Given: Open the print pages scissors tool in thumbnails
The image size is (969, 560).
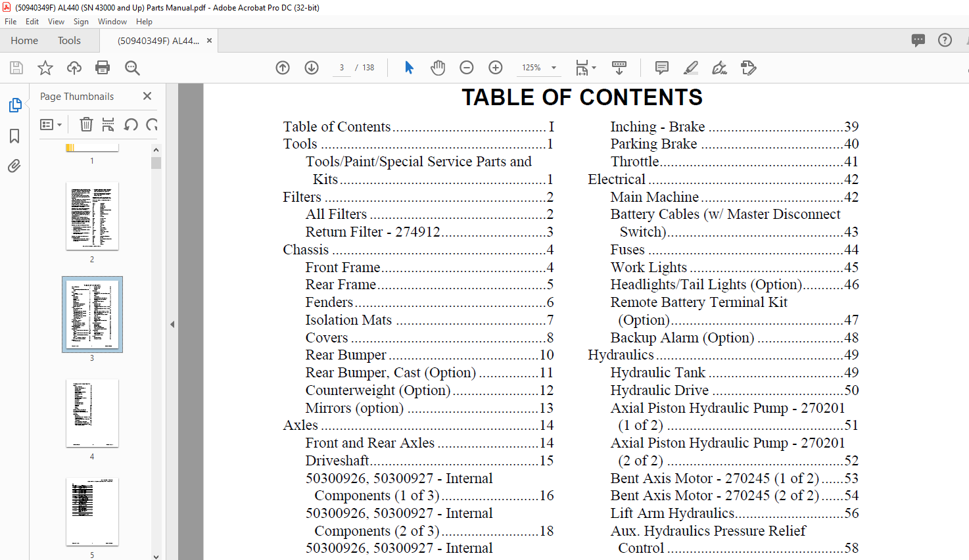Looking at the screenshot, I should point(108,124).
